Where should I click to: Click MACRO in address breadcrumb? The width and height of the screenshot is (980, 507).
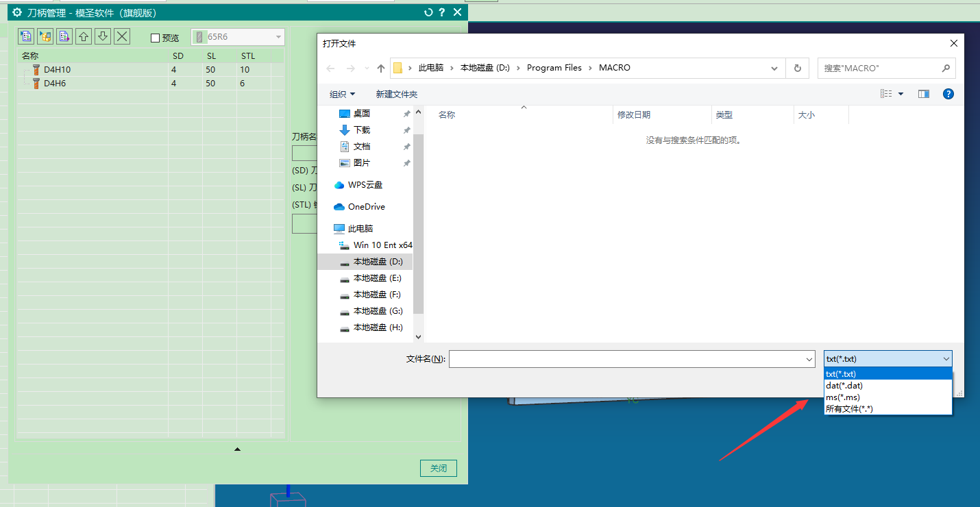coord(615,68)
